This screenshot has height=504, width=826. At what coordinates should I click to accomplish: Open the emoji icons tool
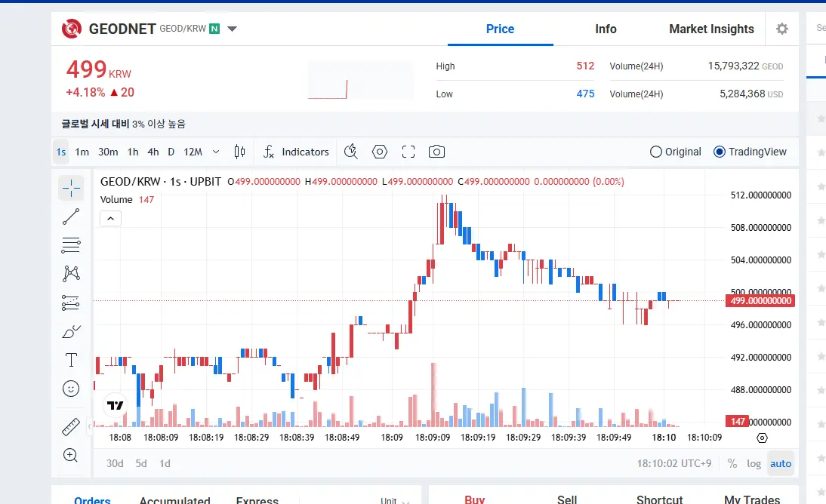point(71,389)
